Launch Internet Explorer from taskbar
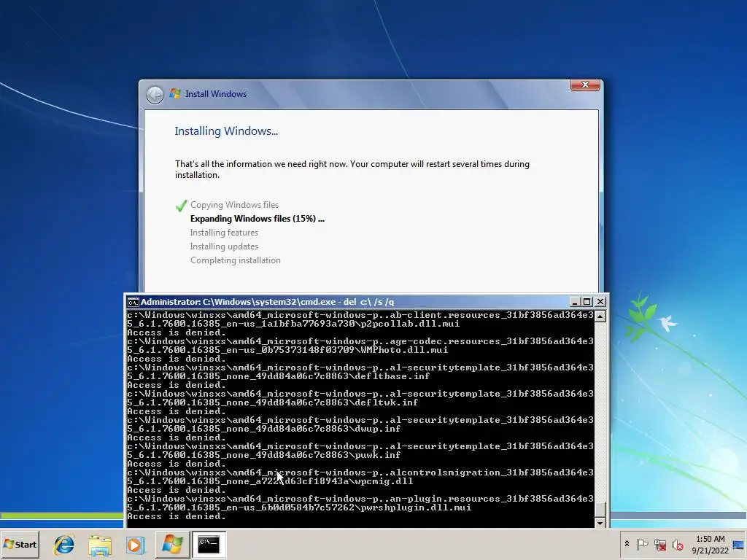The width and height of the screenshot is (747, 560). (x=64, y=545)
